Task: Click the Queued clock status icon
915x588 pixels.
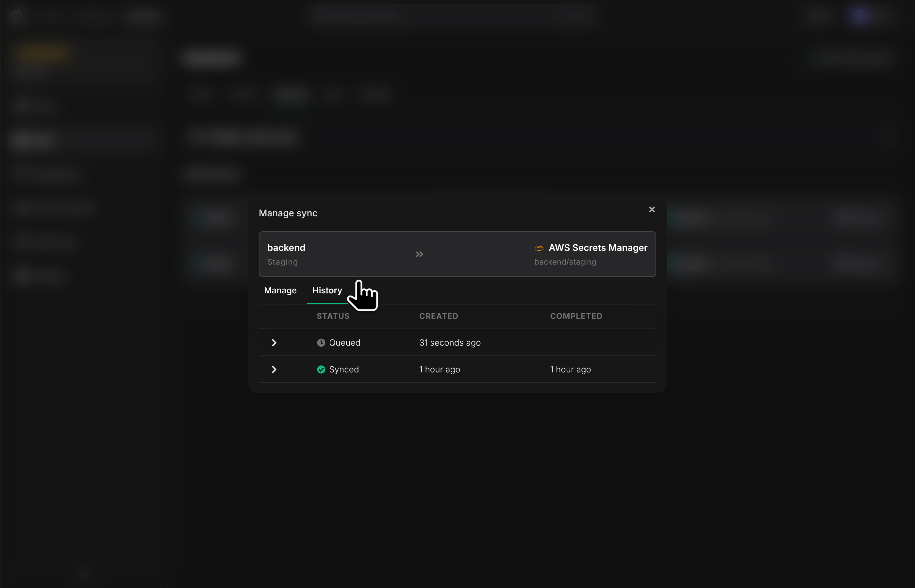Action: tap(321, 342)
